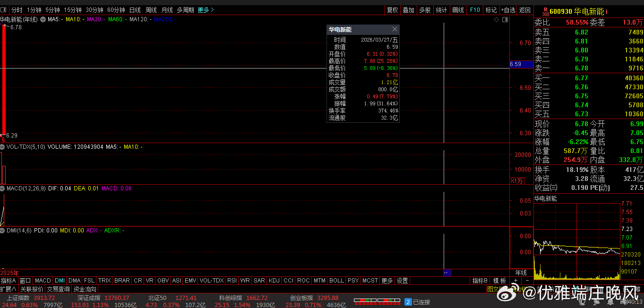This screenshot has height=308, width=644.
Task: Click the 返回 back button
Action: [525, 9]
